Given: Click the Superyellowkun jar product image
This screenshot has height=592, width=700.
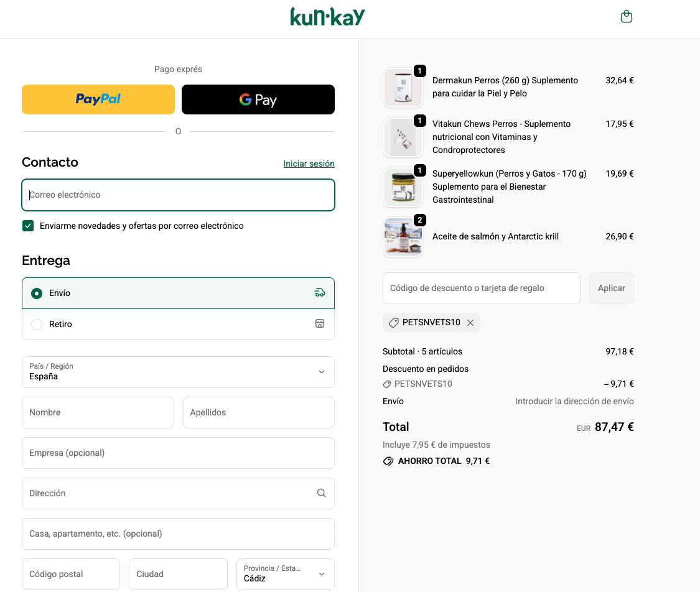Looking at the screenshot, I should pyautogui.click(x=403, y=187).
